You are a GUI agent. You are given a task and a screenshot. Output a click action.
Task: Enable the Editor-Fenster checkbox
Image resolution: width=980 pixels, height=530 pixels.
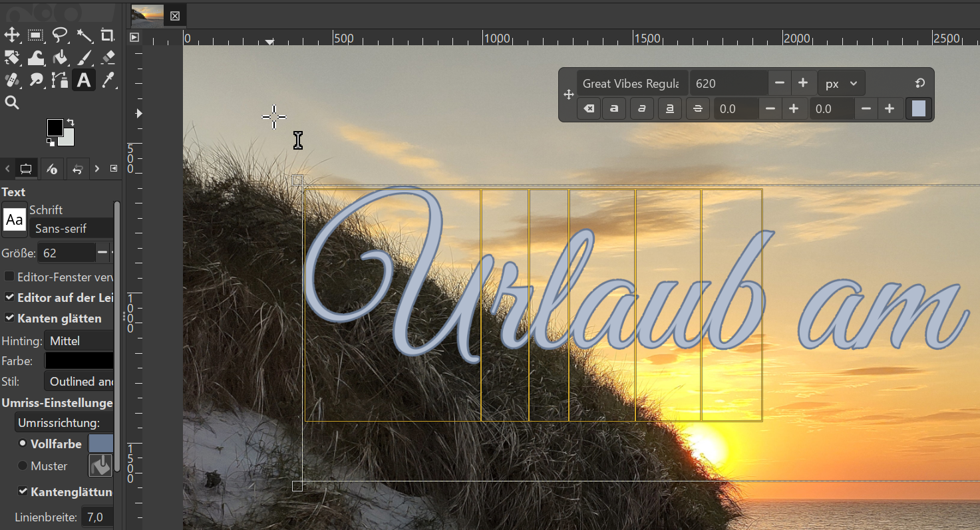tap(9, 277)
